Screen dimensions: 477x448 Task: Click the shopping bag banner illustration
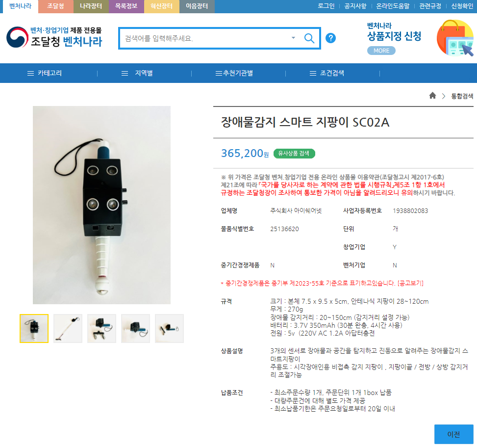coord(455,38)
